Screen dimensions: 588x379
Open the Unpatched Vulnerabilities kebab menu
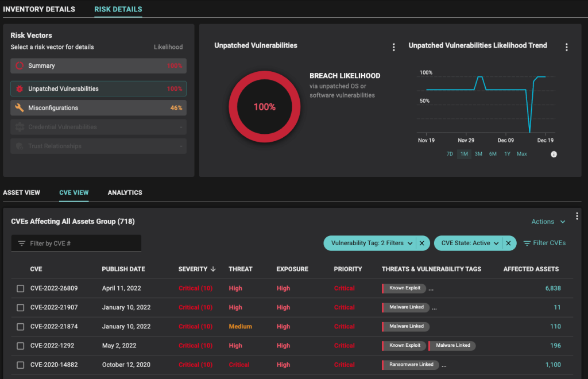tap(393, 47)
